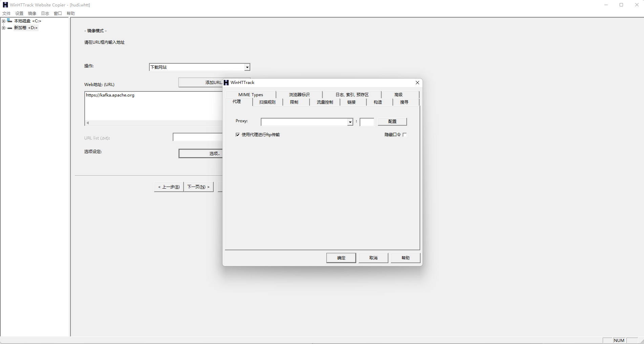Click the URL box left scroll arrow
The image size is (644, 344).
88,123
